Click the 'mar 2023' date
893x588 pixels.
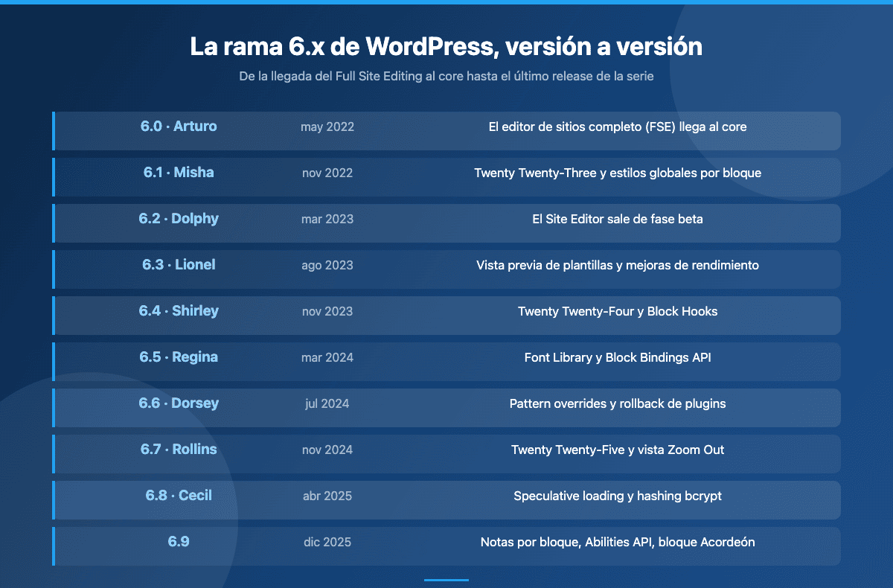(327, 220)
